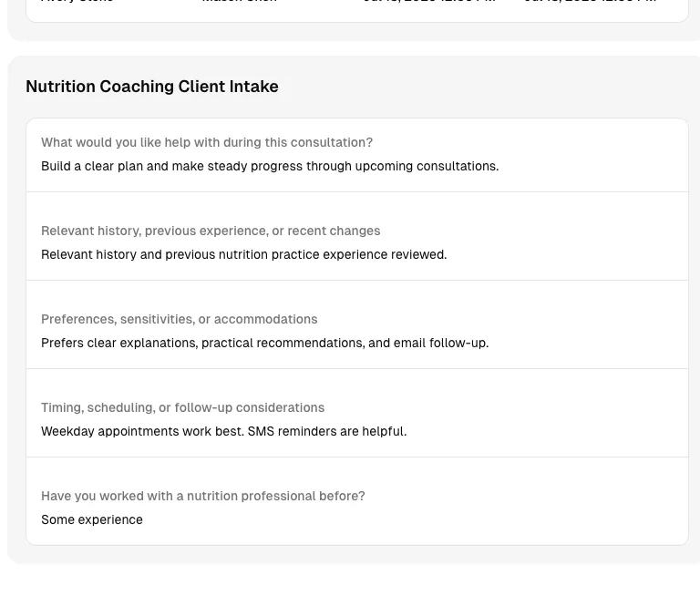The image size is (700, 596).
Task: Select the label 'Relevant history, previous experience, or recent changes'
Action: (x=211, y=231)
